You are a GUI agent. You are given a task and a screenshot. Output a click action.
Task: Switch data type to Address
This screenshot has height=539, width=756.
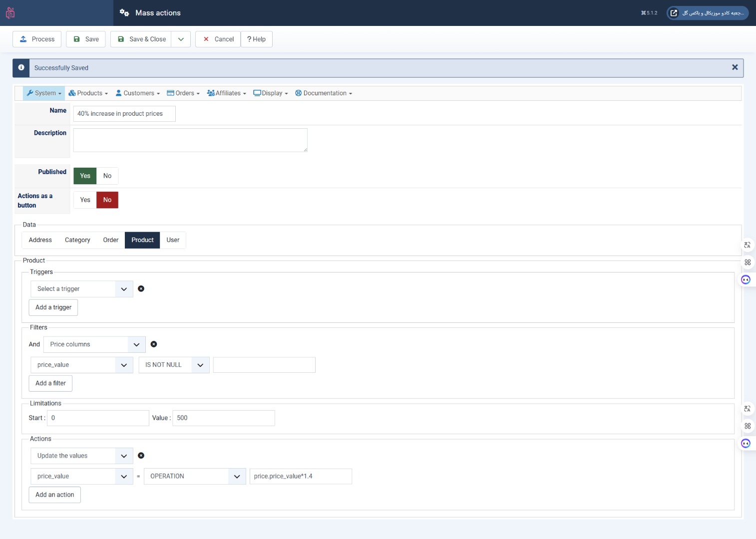click(x=40, y=240)
